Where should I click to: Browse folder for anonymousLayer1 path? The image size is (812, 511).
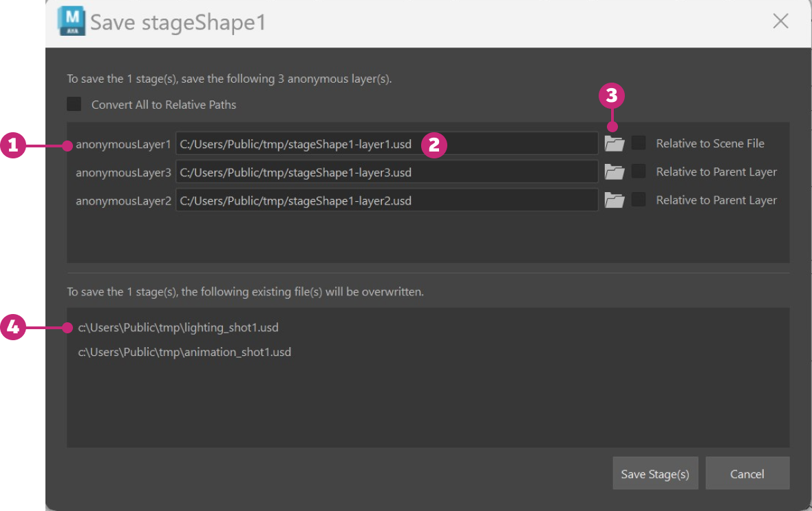[x=614, y=144]
